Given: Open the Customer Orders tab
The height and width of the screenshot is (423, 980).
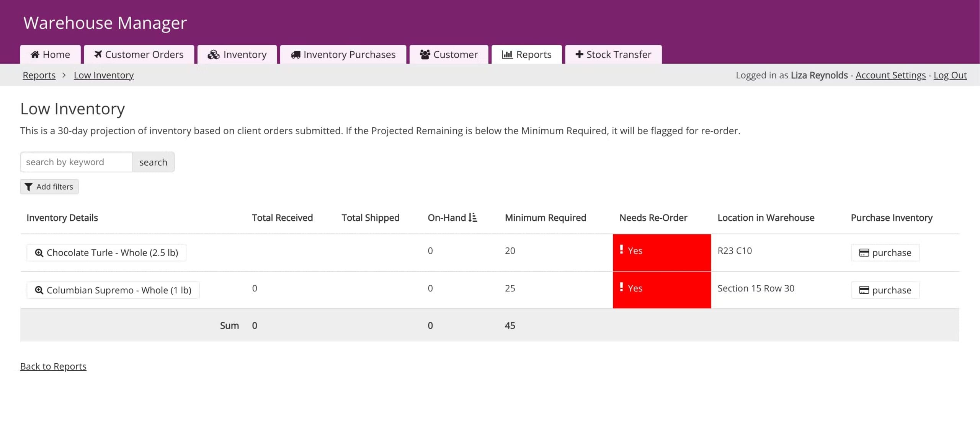Looking at the screenshot, I should tap(139, 55).
